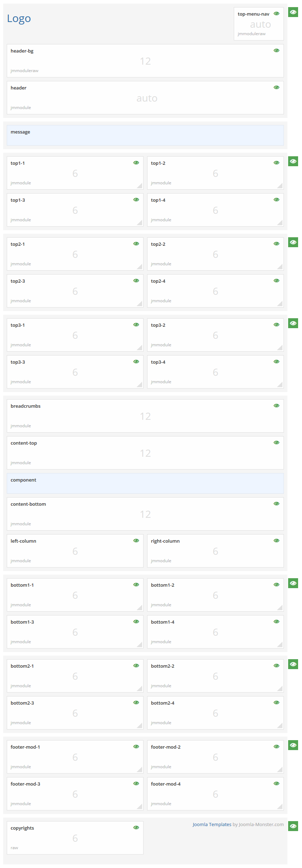
Task: Click green eye button beside top1 row
Action: (293, 162)
